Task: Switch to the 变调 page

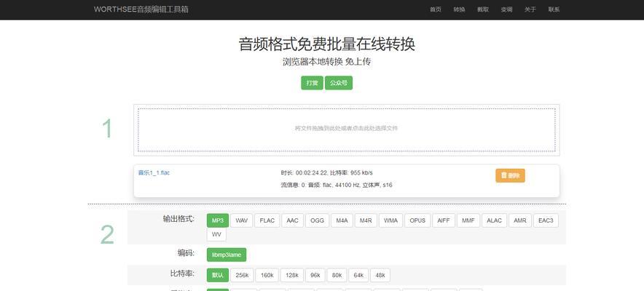Action: tap(506, 9)
